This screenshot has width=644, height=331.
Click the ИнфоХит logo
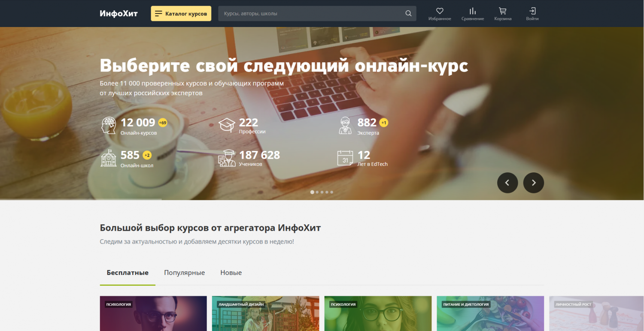[x=118, y=14]
